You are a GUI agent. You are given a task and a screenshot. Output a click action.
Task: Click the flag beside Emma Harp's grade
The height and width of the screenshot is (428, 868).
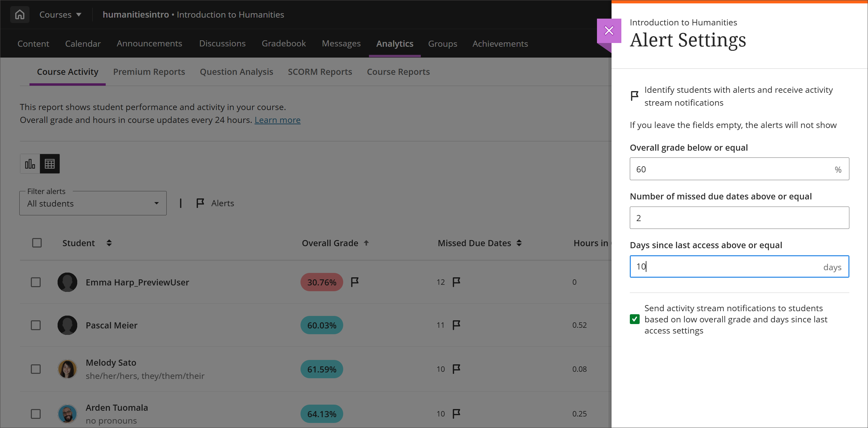(354, 282)
